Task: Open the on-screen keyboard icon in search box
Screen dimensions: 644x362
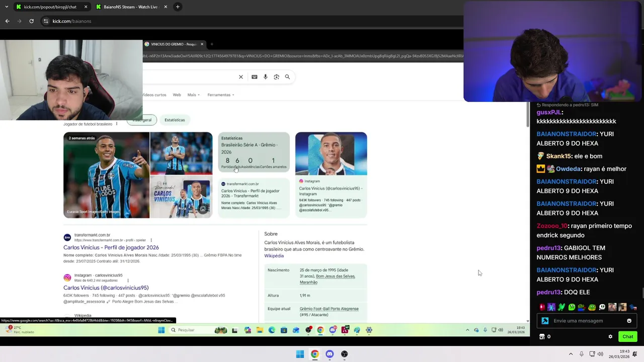Action: pyautogui.click(x=254, y=77)
